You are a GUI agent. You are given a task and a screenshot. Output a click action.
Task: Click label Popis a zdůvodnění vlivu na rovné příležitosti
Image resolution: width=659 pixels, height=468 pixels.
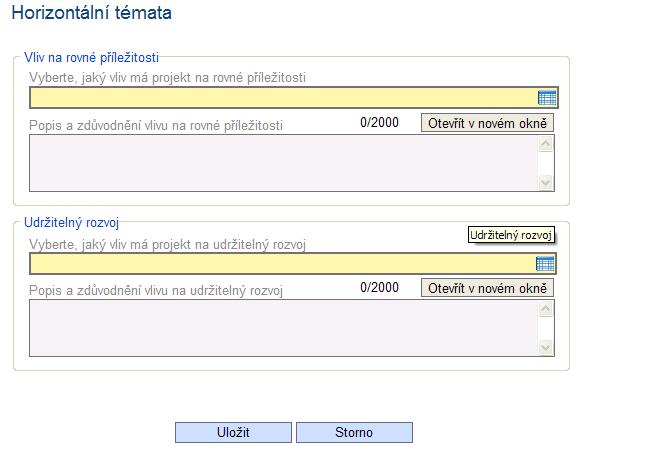[156, 125]
